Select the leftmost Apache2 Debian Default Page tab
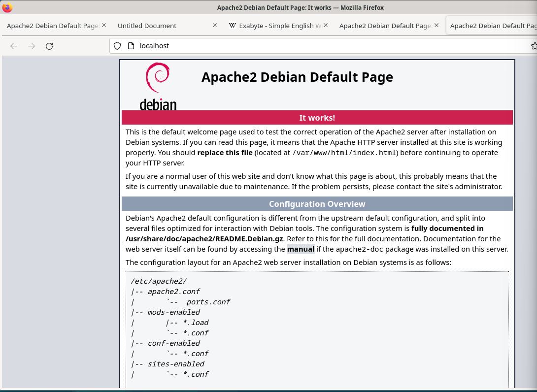Screen dimensions: 537x392 pos(52,26)
